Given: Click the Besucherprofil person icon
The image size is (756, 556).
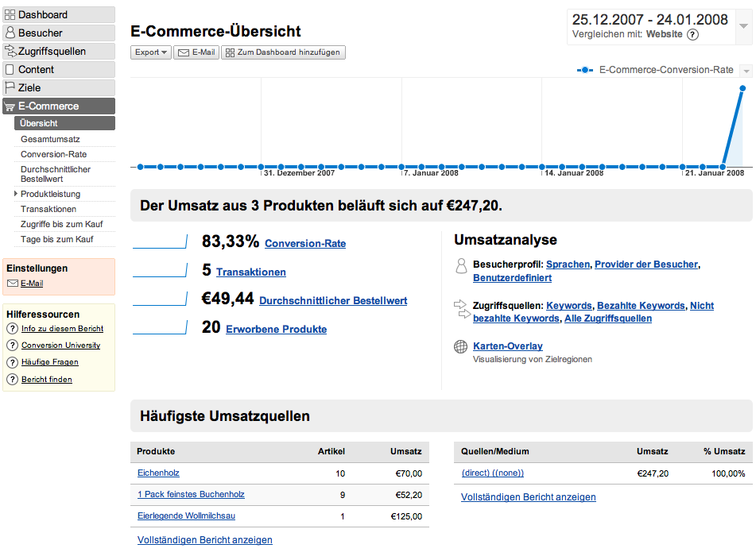Looking at the screenshot, I should click(x=460, y=266).
